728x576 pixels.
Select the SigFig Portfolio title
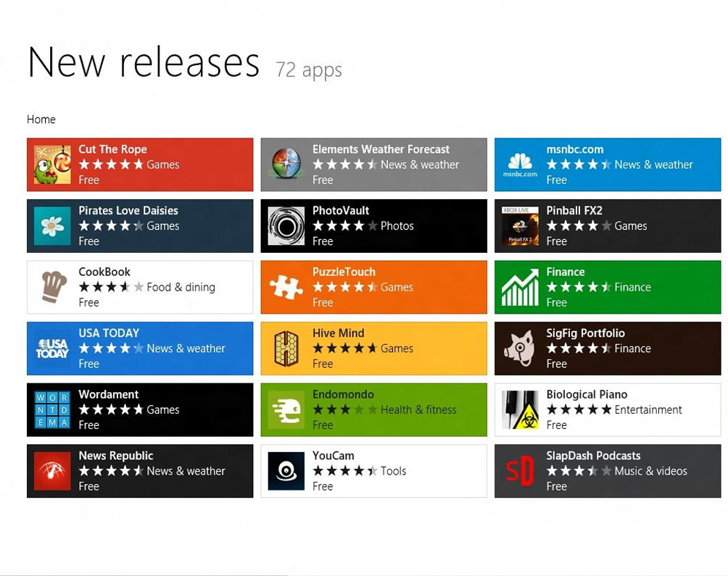click(x=586, y=333)
